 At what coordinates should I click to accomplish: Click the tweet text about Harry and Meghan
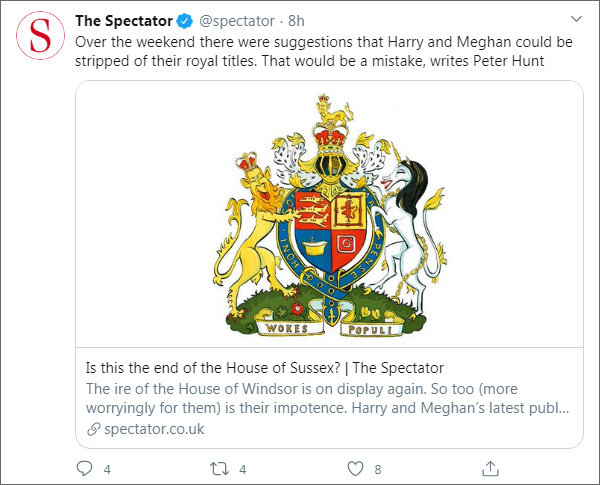tap(318, 52)
